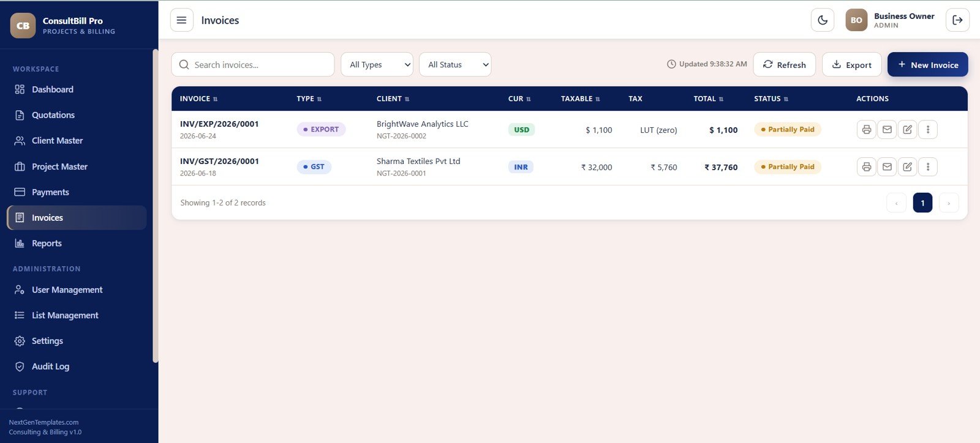This screenshot has width=980, height=443.
Task: Email invoice INV/EXP/2026/0001
Action: (887, 130)
